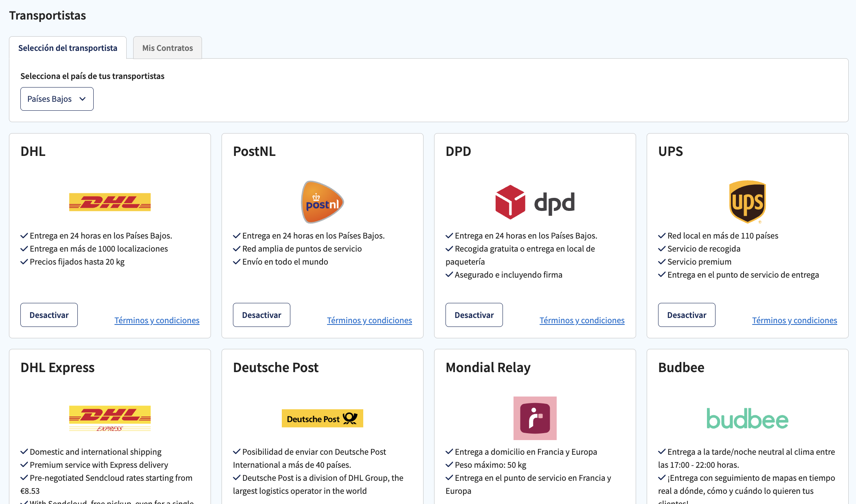This screenshot has height=504, width=856.
Task: Click the Mondial Relay card title
Action: (x=488, y=368)
